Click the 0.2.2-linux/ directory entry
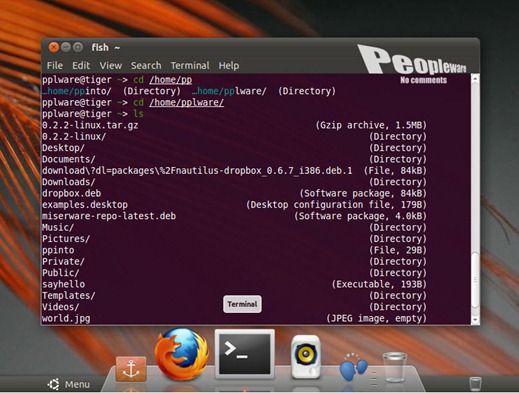The image size is (519, 393). click(74, 137)
